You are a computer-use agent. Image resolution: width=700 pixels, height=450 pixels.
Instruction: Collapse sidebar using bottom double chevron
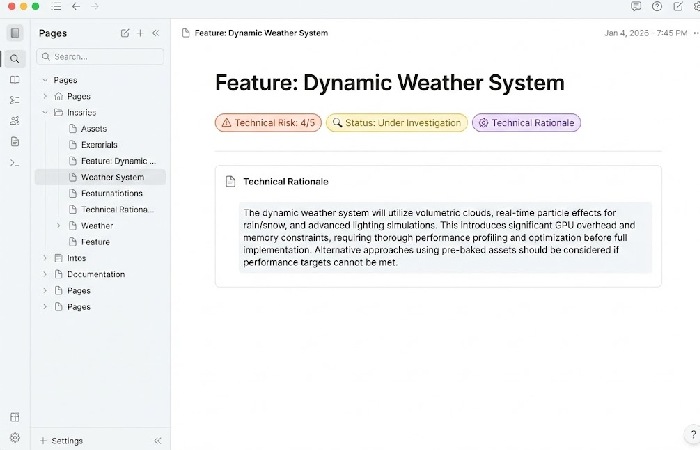pos(158,441)
